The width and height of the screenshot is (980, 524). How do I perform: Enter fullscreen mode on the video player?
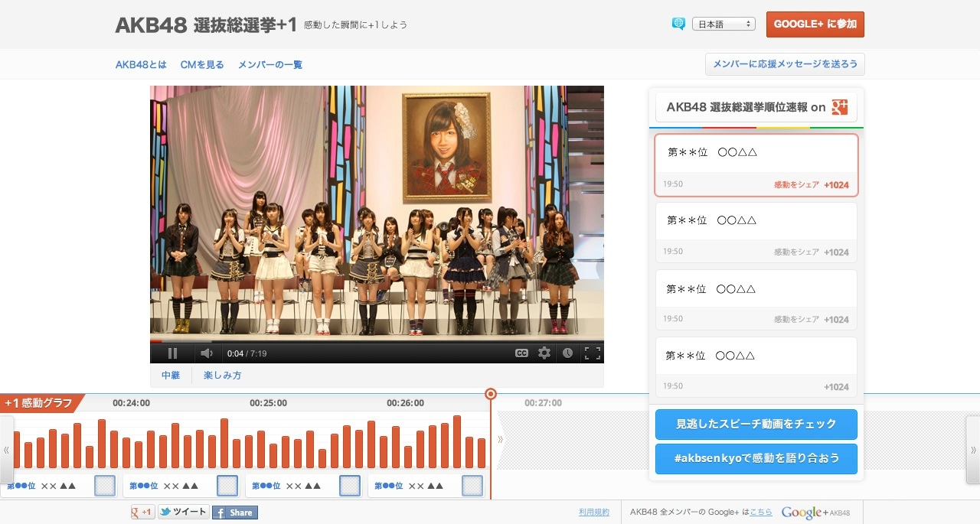(592, 353)
